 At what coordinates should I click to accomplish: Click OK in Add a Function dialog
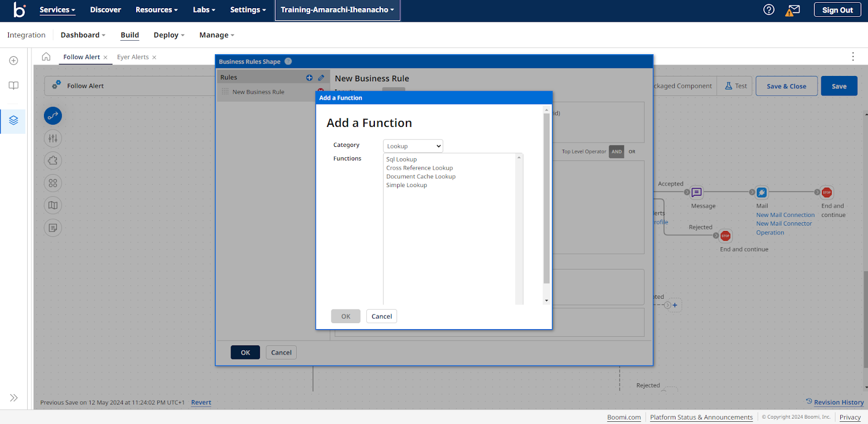(x=346, y=316)
